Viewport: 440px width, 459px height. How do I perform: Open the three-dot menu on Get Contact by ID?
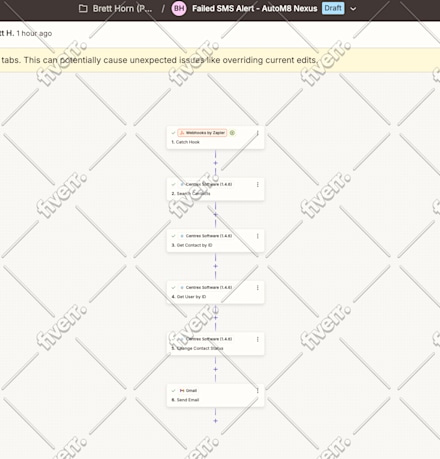(258, 236)
